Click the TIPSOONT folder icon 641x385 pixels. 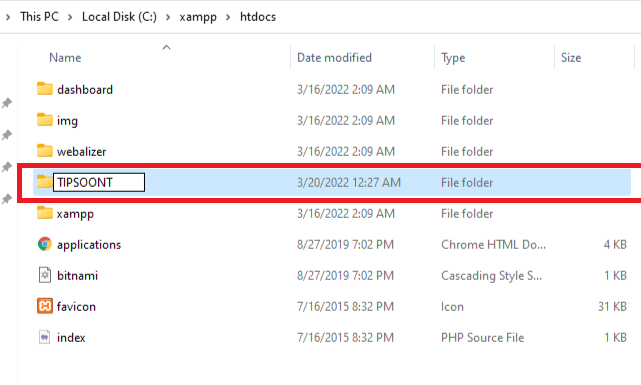45,182
